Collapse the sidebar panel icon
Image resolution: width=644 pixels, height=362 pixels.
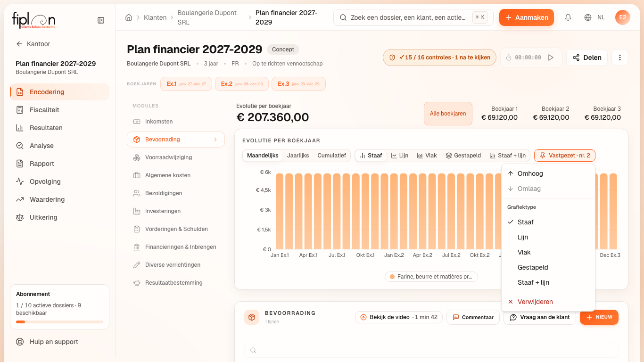[101, 20]
